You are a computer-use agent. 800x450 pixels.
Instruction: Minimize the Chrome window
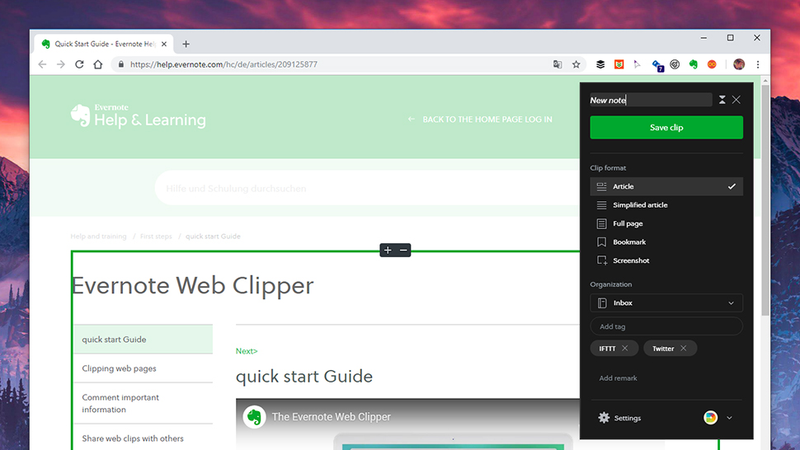(704, 38)
